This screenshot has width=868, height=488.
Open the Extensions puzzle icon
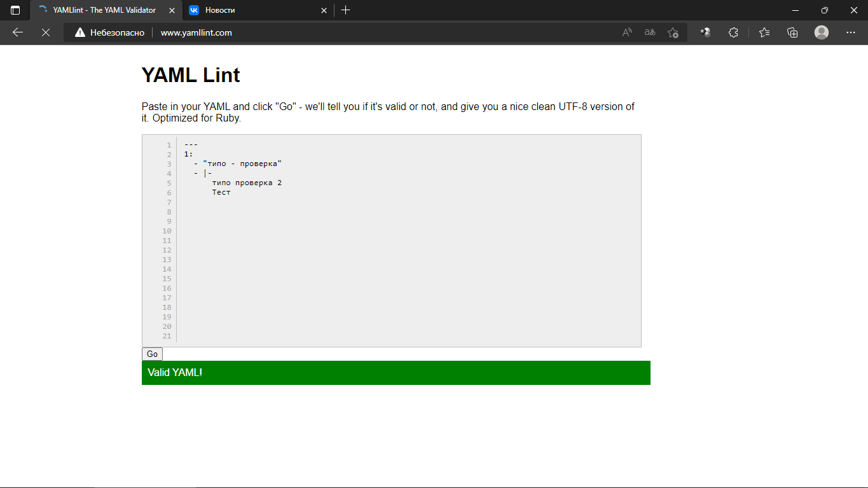pyautogui.click(x=733, y=32)
